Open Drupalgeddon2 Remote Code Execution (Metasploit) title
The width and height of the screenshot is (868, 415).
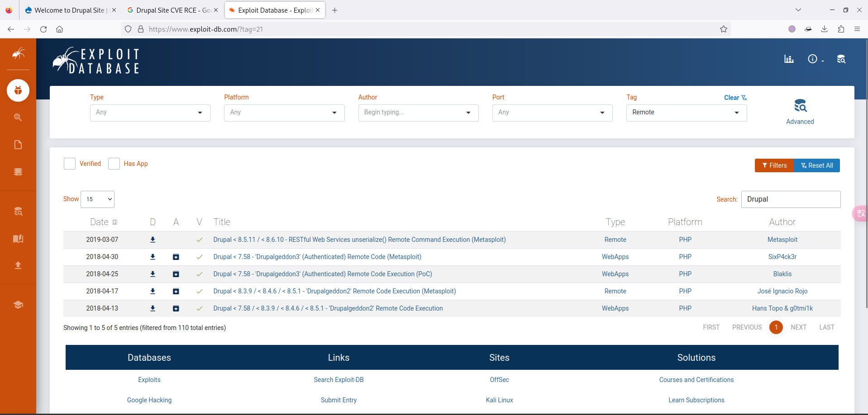tap(335, 292)
